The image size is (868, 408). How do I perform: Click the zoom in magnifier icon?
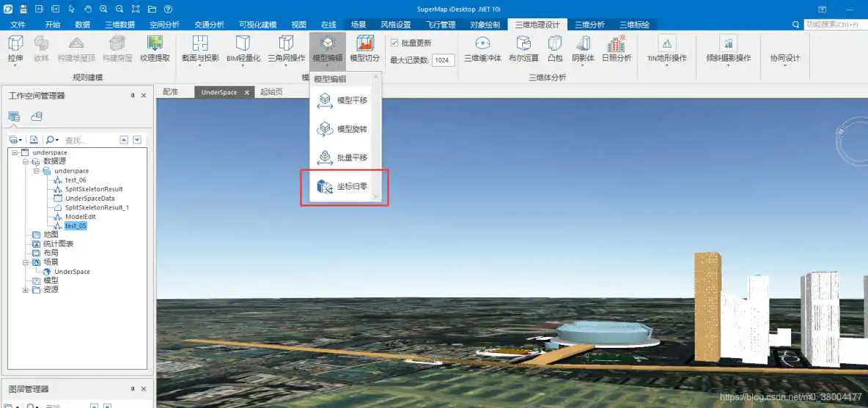(x=103, y=10)
